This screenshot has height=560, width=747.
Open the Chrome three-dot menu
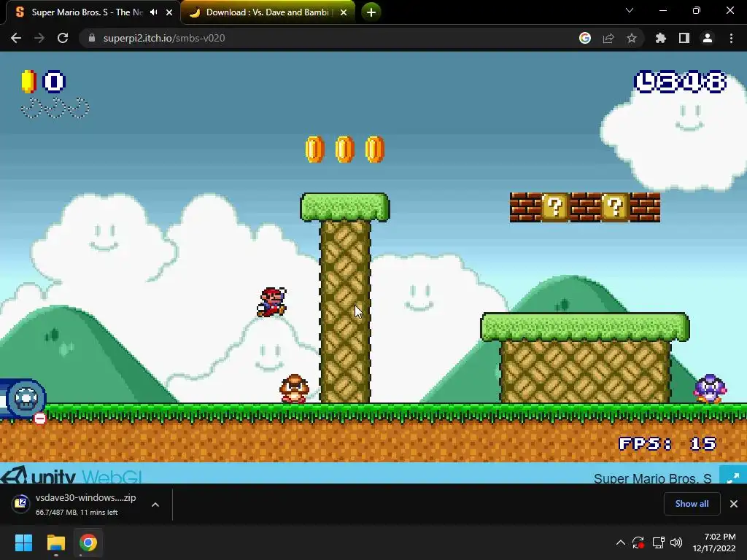point(731,38)
